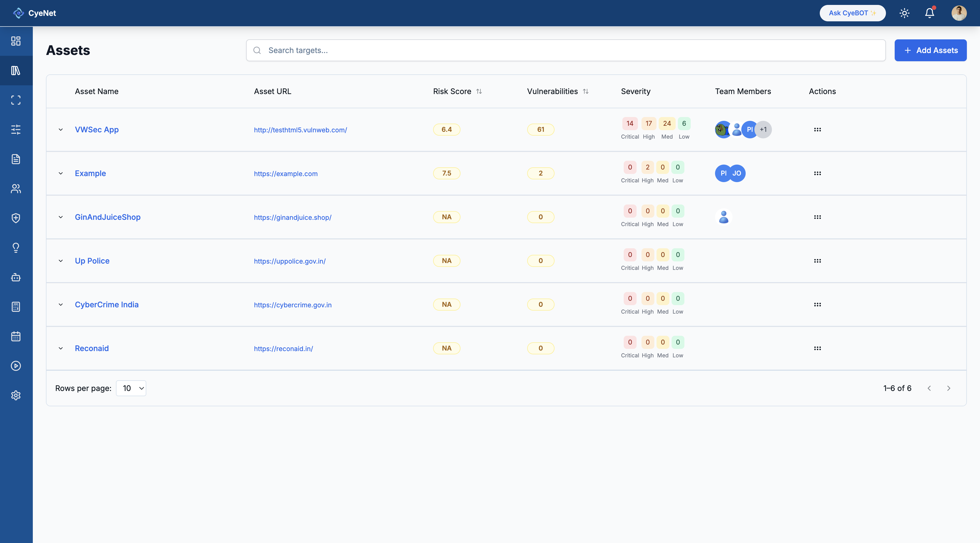Open the filters sliders icon in sidebar

pyautogui.click(x=16, y=129)
